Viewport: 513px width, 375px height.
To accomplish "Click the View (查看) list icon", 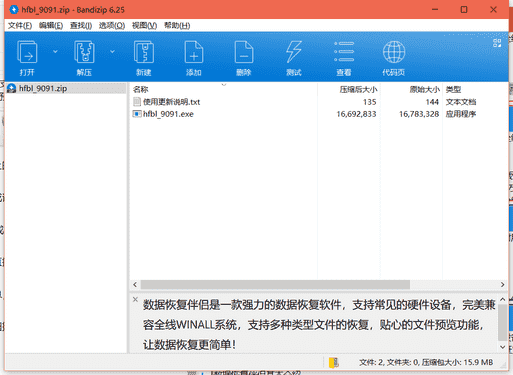I will [344, 52].
